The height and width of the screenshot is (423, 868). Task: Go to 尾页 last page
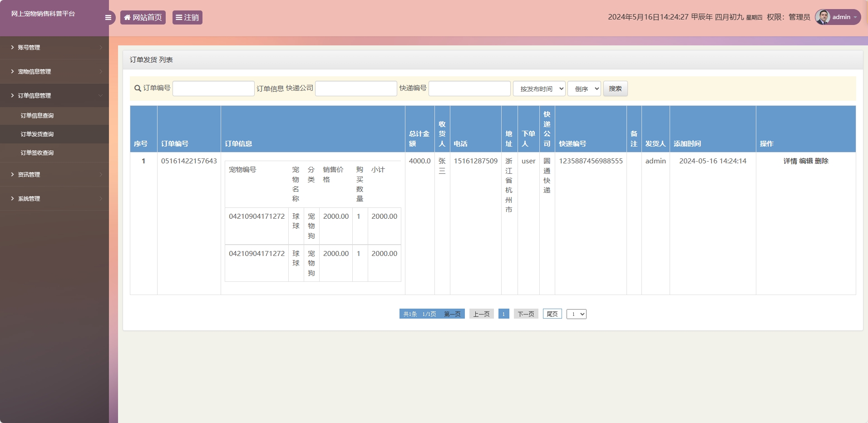click(x=552, y=314)
